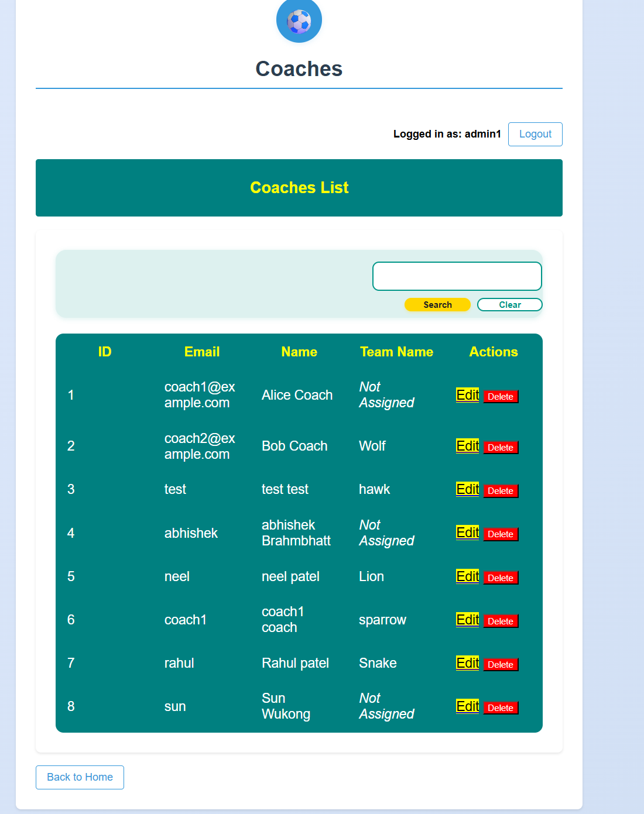Click the 'Logged in as: admin1' text
The image size is (644, 814).
click(447, 134)
